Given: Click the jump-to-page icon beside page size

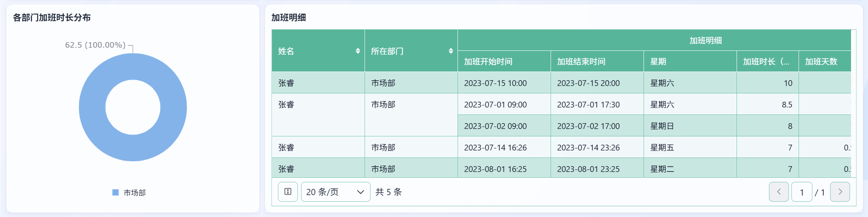Looking at the screenshot, I should click(x=288, y=192).
